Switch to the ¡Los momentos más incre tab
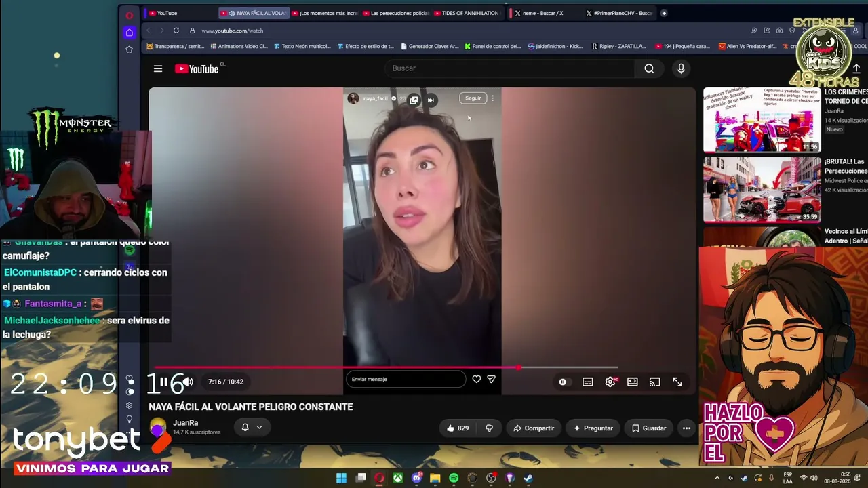 [325, 13]
